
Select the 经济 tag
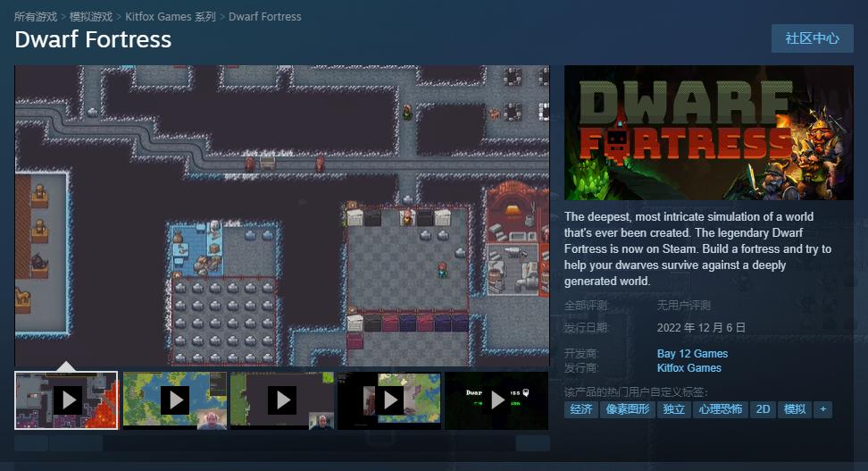[x=581, y=409]
